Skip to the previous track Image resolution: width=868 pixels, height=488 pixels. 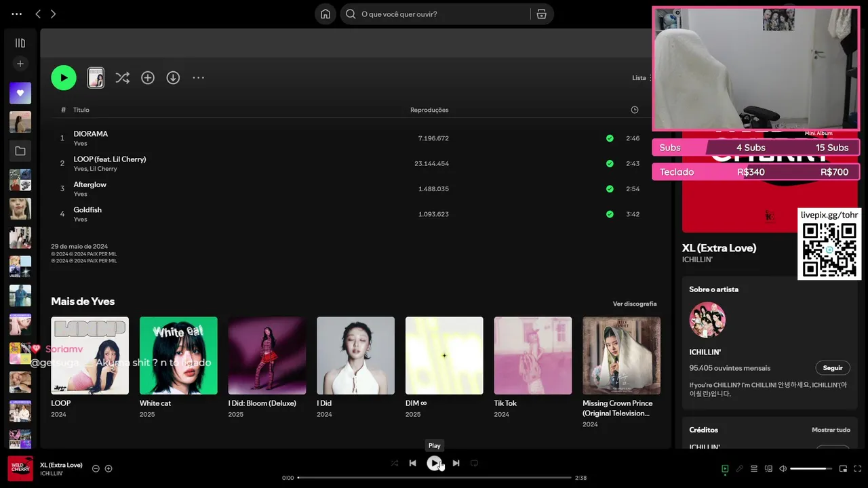[412, 463]
